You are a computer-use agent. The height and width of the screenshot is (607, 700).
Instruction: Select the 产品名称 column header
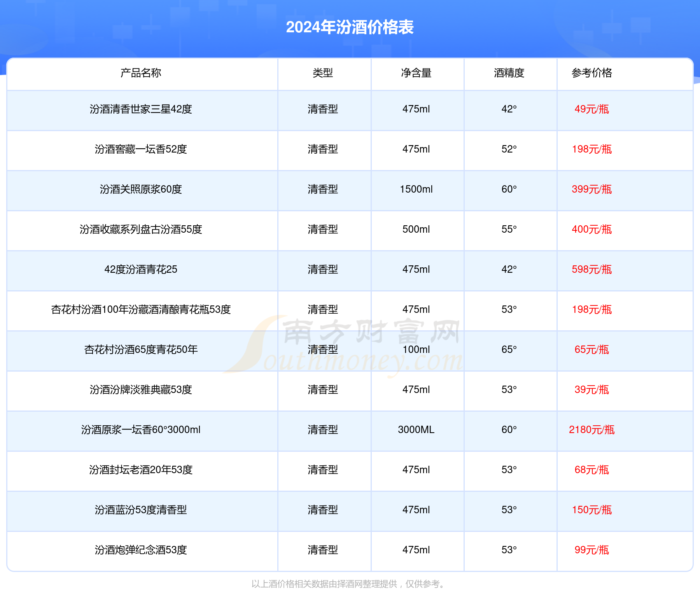click(141, 73)
